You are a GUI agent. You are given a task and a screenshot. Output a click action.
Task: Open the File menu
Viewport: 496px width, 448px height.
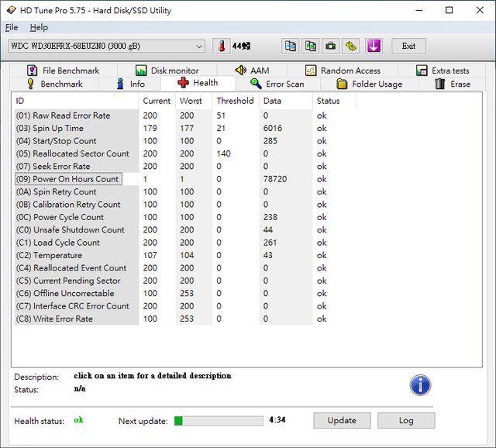[12, 27]
